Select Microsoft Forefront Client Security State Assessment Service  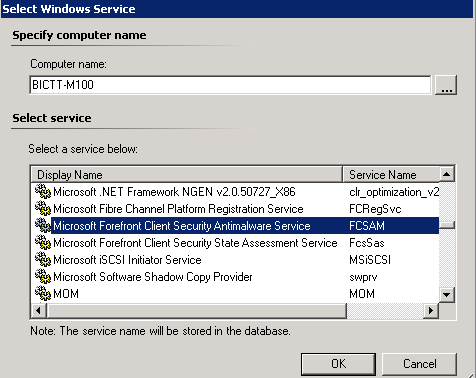(x=195, y=243)
